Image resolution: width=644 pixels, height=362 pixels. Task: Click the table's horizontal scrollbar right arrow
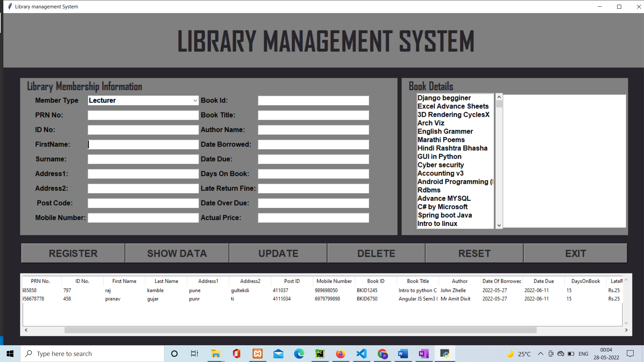pyautogui.click(x=626, y=330)
